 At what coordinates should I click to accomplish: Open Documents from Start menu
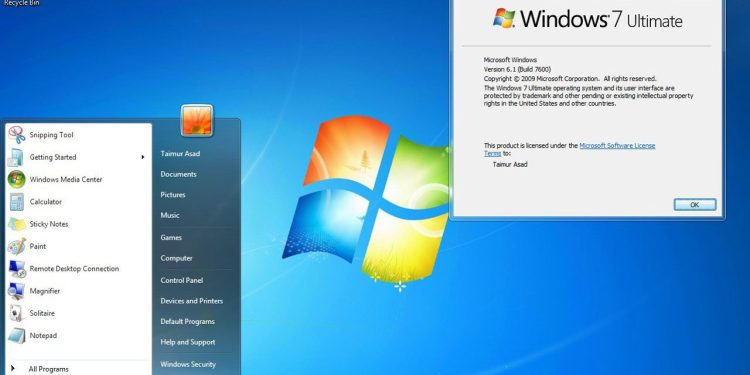[178, 174]
